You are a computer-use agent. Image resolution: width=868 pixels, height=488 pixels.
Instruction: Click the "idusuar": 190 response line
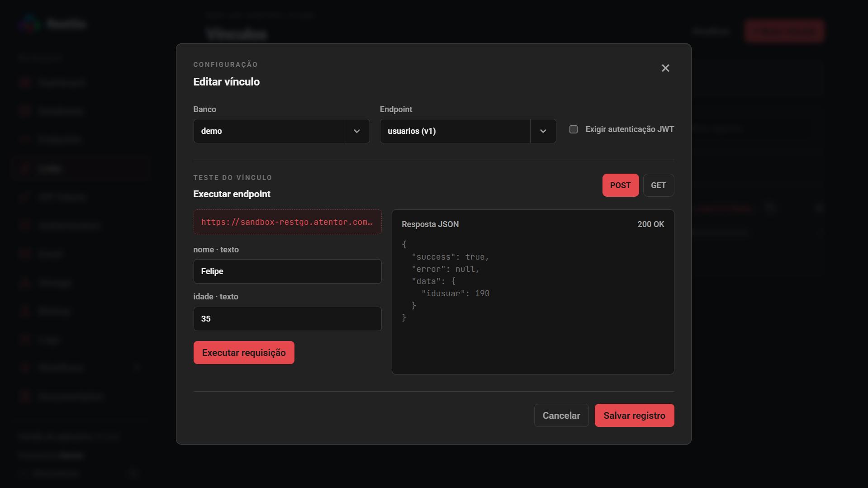(x=455, y=294)
